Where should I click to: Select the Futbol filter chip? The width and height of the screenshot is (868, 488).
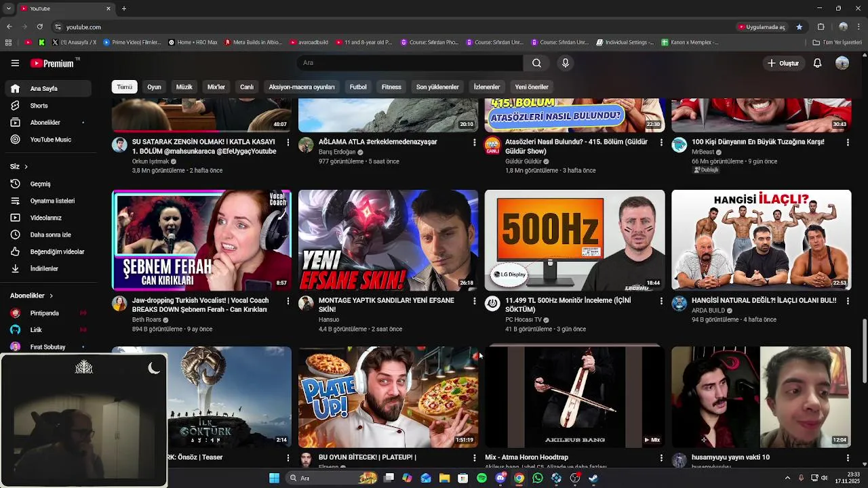click(358, 87)
